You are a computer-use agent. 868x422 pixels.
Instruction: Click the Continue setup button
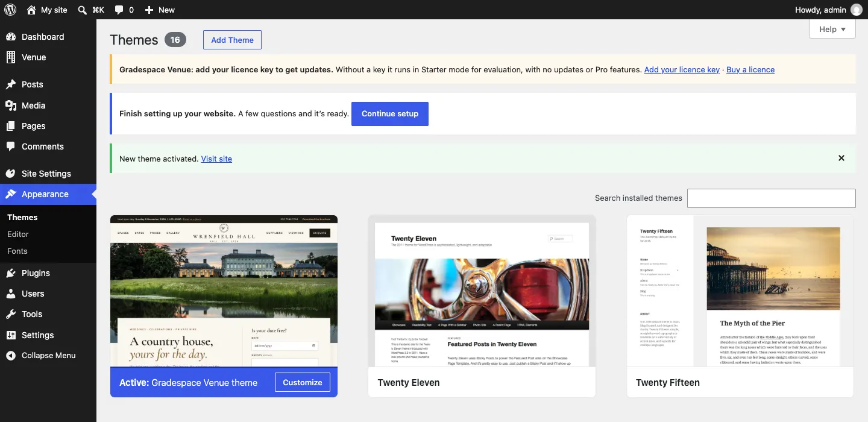tap(390, 114)
